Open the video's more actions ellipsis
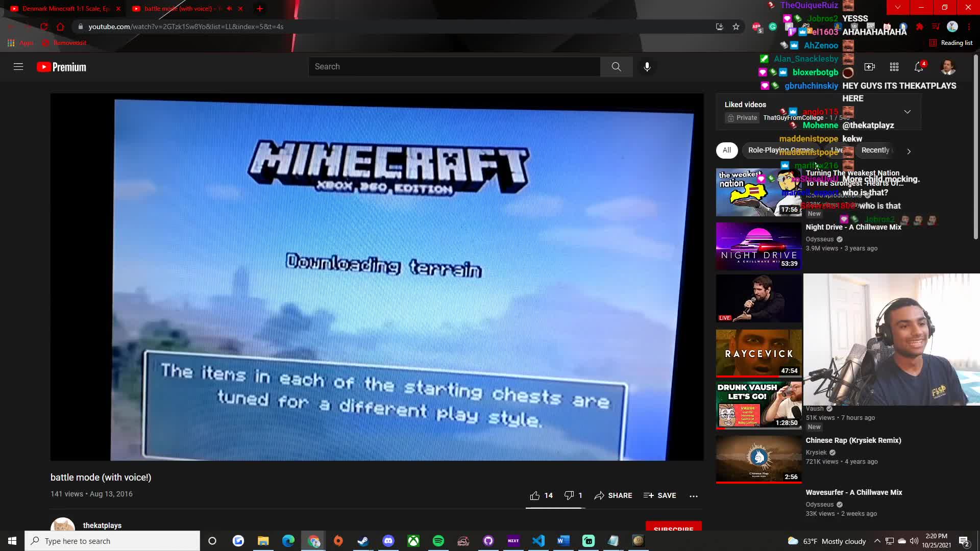The image size is (980, 551). (x=694, y=496)
